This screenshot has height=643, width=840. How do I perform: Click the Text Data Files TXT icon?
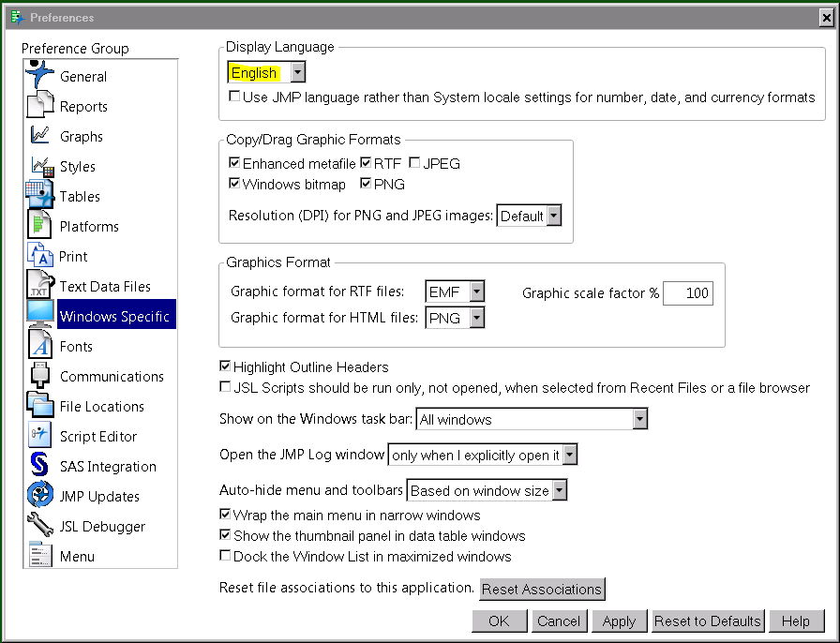point(40,285)
